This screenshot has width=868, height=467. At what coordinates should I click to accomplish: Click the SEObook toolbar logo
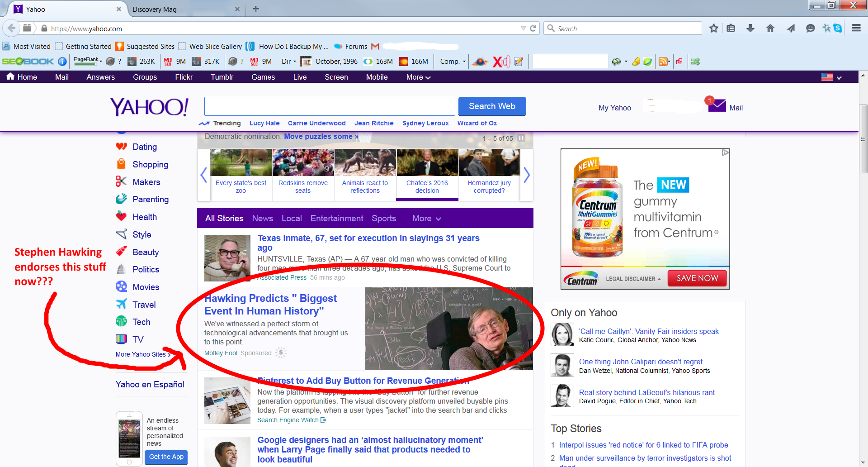[x=28, y=61]
